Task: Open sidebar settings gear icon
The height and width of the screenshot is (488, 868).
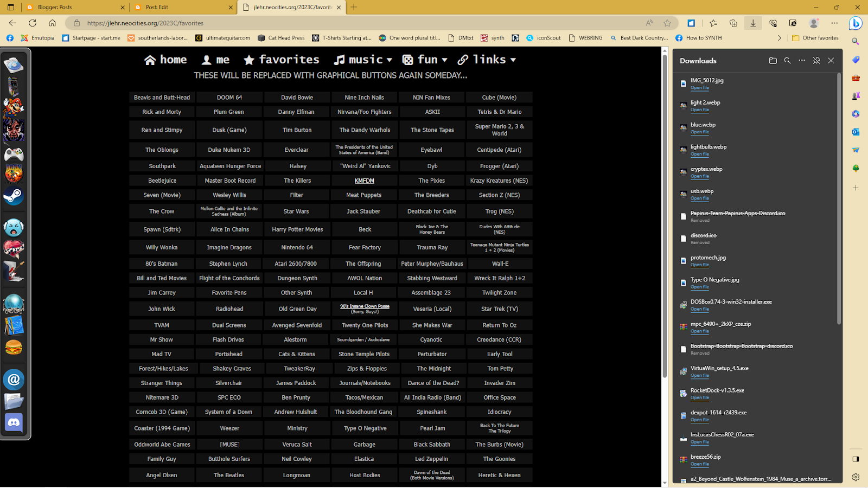Action: tap(856, 477)
